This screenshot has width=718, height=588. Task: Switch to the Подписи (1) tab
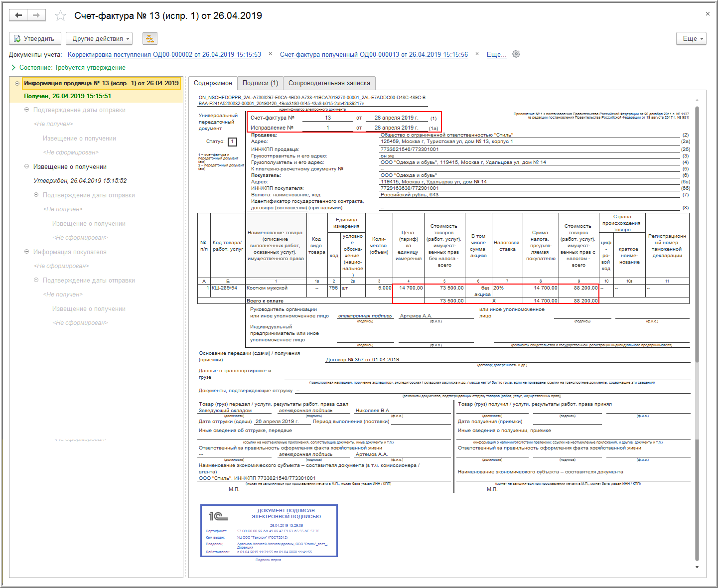[x=260, y=83]
